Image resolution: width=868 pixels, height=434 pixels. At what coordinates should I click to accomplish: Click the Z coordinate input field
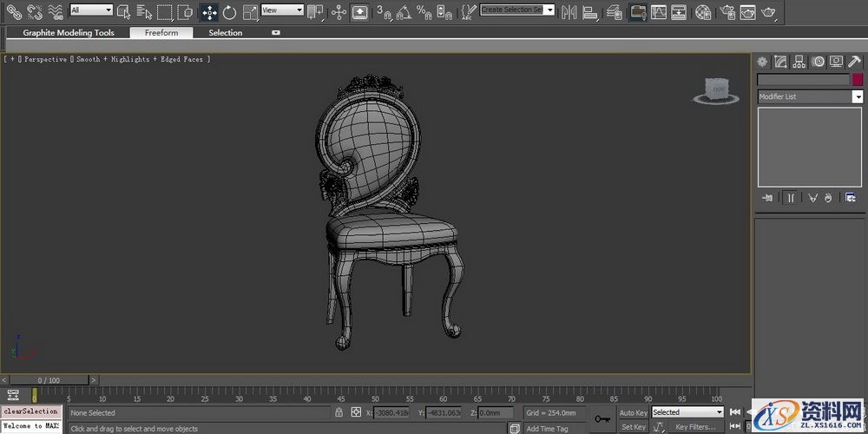(496, 413)
